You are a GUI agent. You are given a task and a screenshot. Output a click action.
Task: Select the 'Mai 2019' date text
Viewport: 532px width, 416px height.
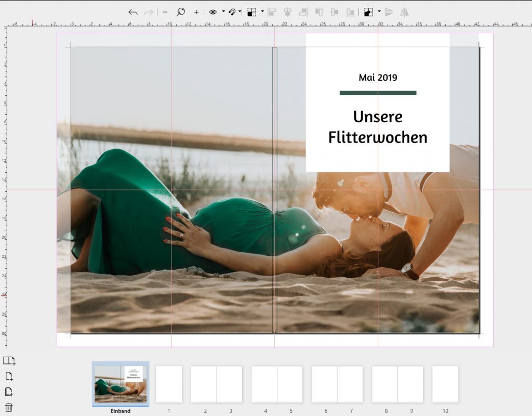pyautogui.click(x=378, y=77)
